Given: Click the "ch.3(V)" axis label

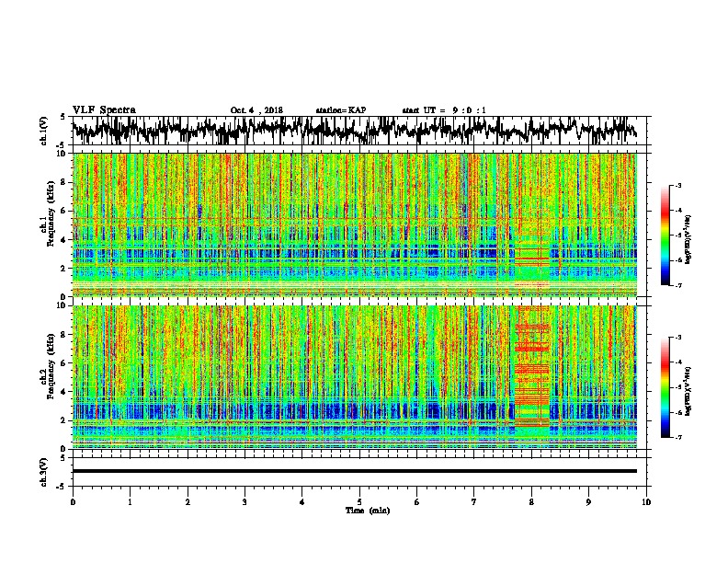Looking at the screenshot, I should (44, 472).
